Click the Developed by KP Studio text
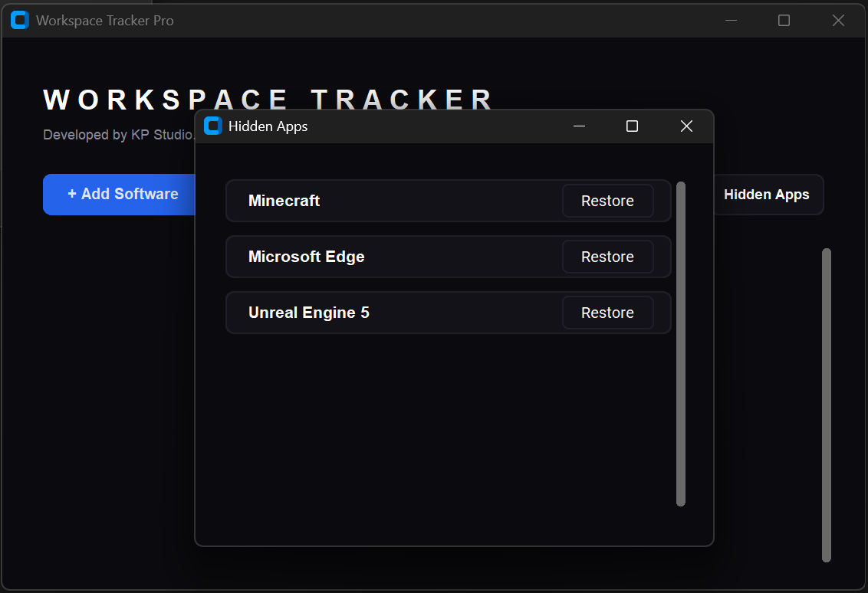The height and width of the screenshot is (593, 868). 117,135
